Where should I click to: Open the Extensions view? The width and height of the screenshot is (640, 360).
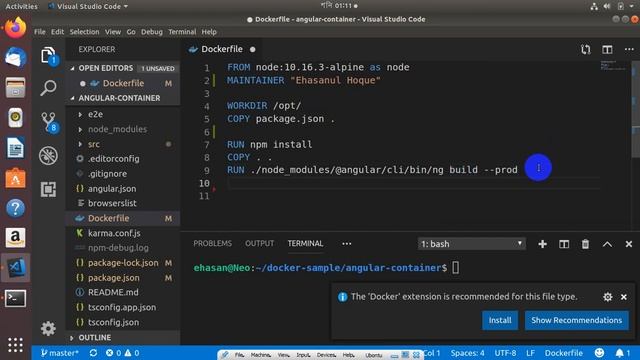point(48,189)
